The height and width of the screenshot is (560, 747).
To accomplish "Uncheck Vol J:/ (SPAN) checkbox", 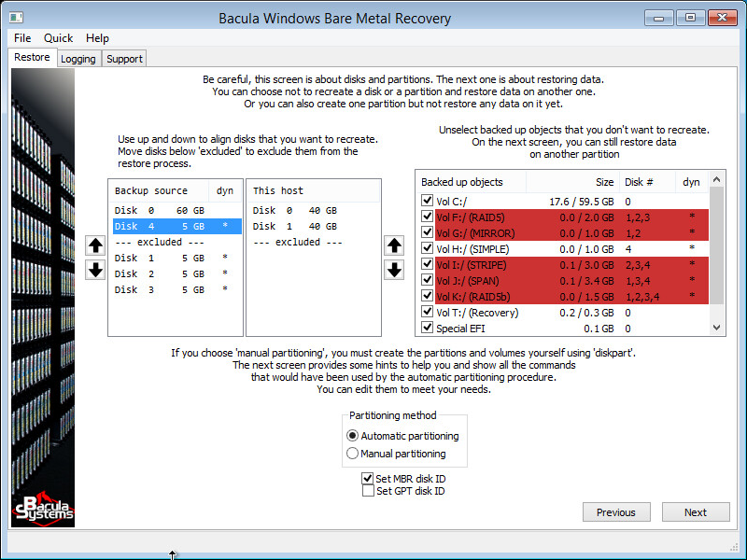I will tap(427, 280).
